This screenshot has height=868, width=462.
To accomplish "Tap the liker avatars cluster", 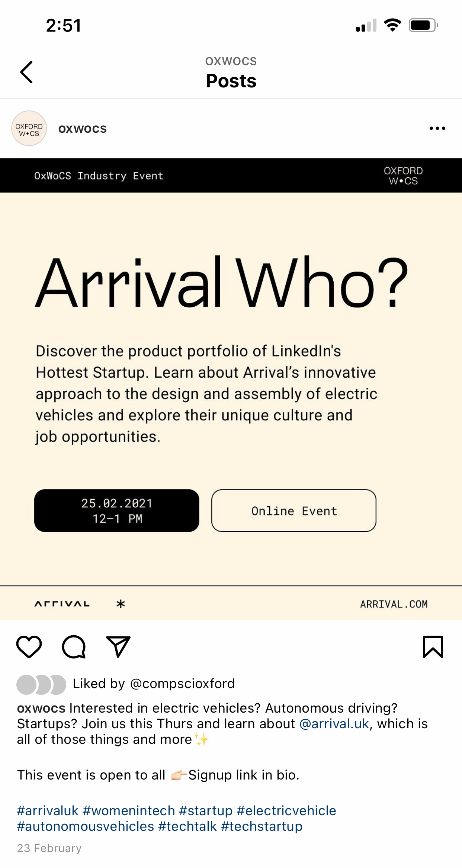I will tap(41, 684).
